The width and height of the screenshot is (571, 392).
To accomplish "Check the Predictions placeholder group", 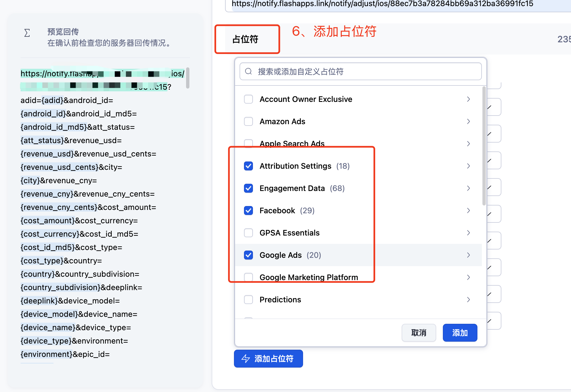I will click(x=248, y=299).
